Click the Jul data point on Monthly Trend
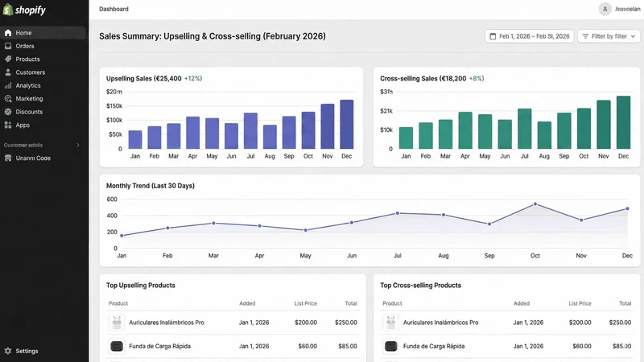This screenshot has width=644, height=362. (x=397, y=213)
